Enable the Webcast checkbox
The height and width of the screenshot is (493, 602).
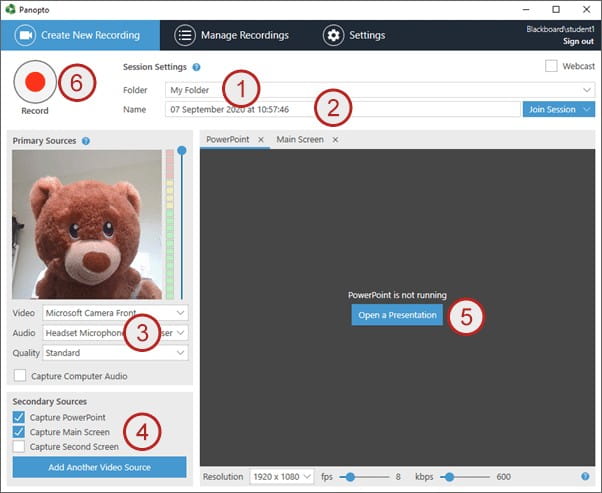[551, 66]
